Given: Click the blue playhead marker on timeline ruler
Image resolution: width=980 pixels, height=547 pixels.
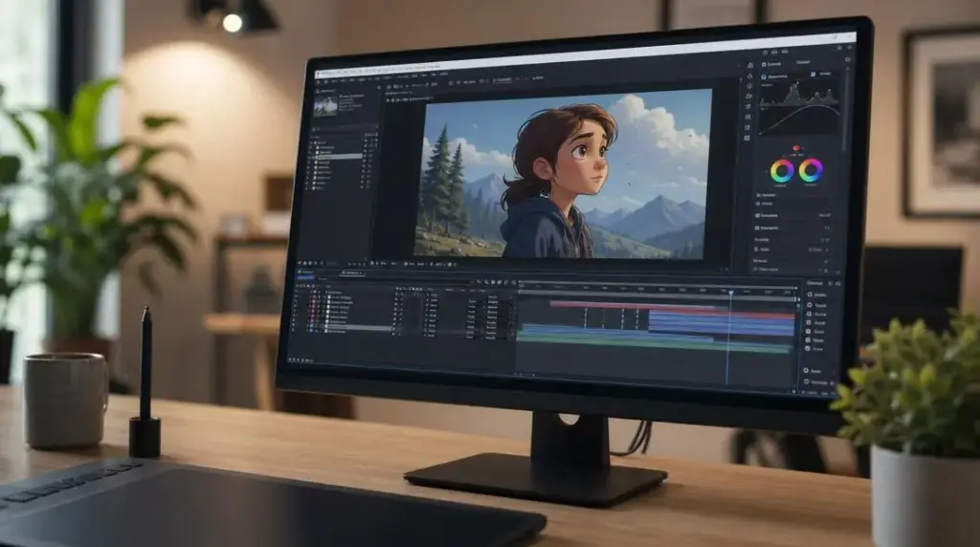Looking at the screenshot, I should pyautogui.click(x=730, y=293).
